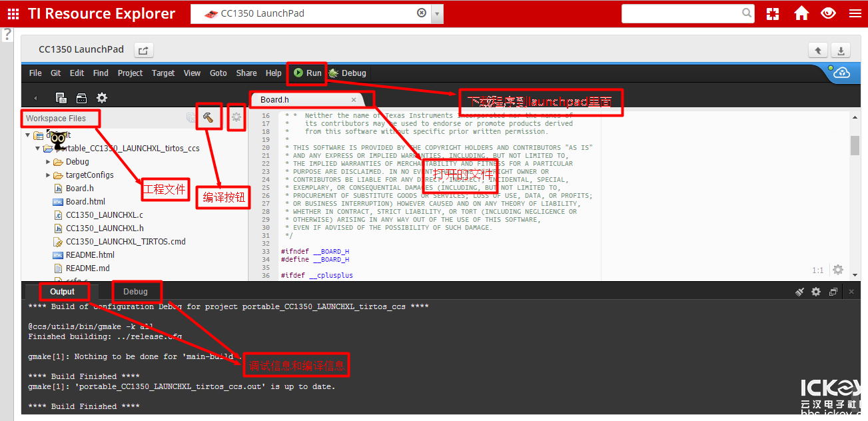This screenshot has width=868, height=421.
Task: Open README.html in the file tree
Action: tap(90, 255)
